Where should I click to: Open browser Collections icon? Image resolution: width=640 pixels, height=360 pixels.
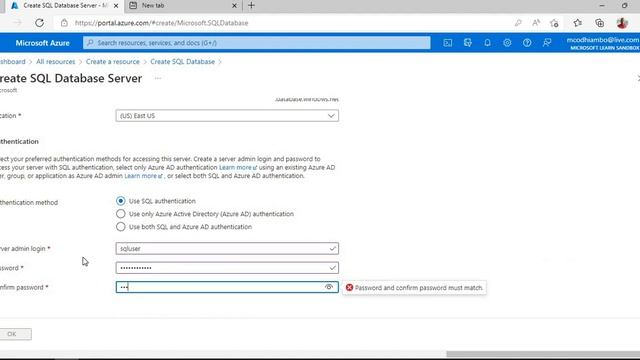tap(600, 23)
